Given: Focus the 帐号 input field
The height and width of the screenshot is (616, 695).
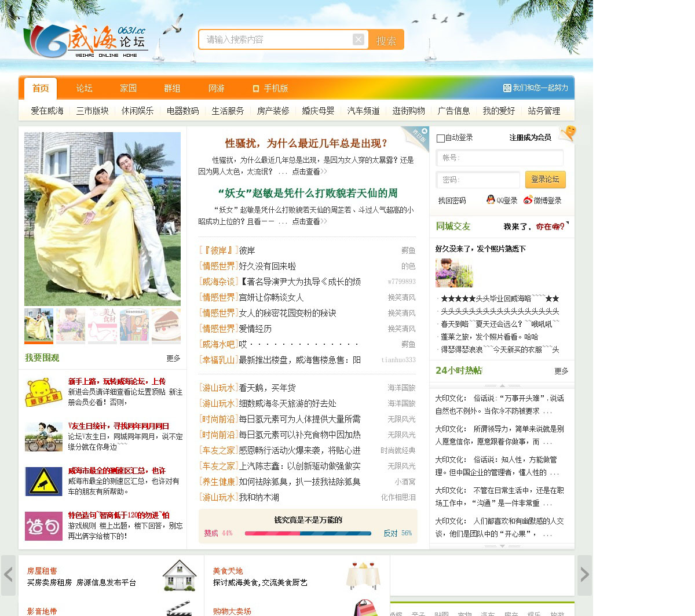Looking at the screenshot, I should point(500,158).
